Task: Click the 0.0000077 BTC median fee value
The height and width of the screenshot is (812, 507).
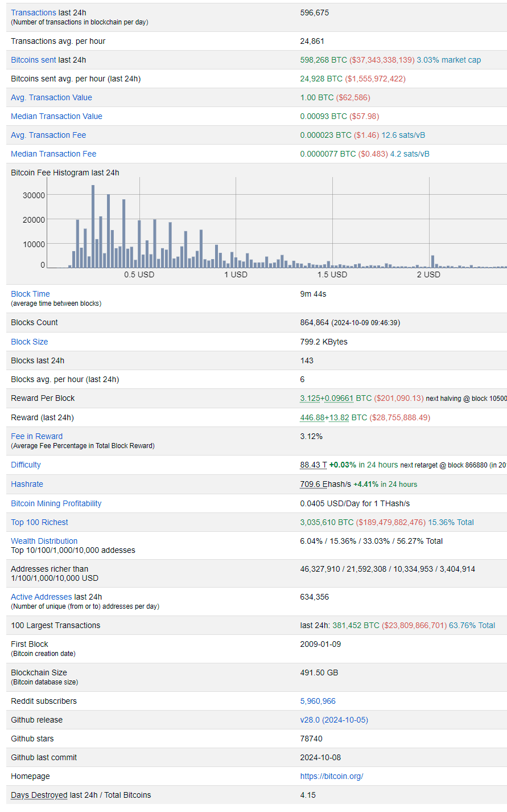Action: tap(328, 154)
